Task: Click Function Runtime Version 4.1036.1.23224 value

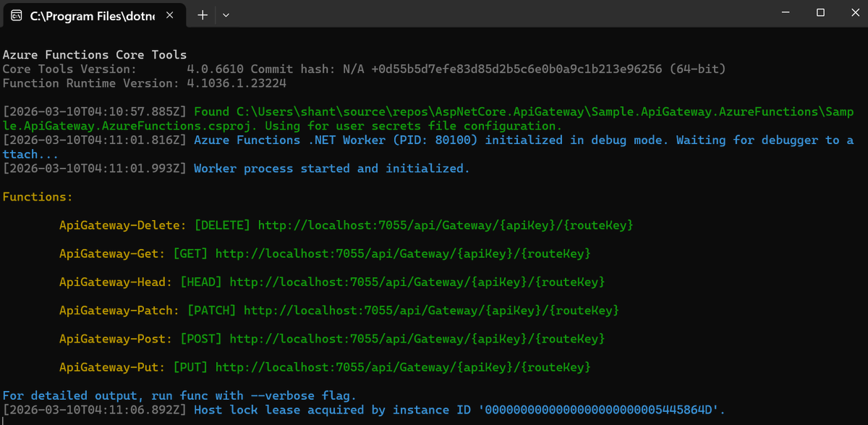Action: tap(237, 83)
